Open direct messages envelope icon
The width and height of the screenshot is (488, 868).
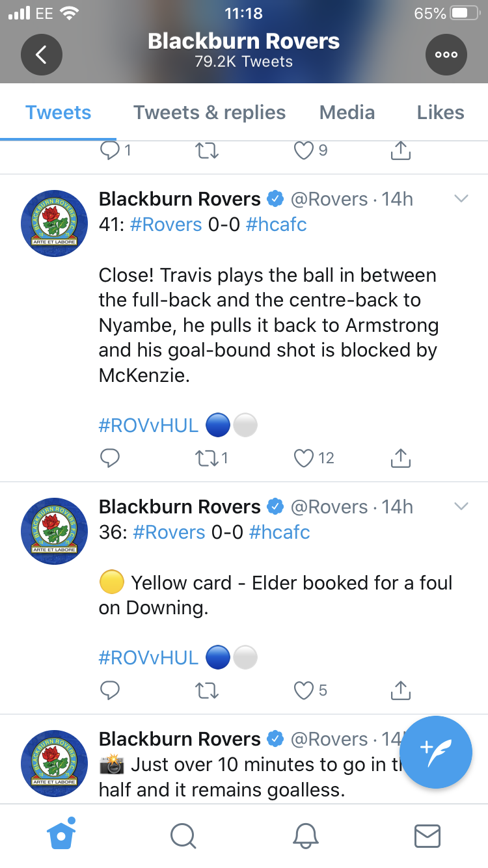(x=427, y=835)
